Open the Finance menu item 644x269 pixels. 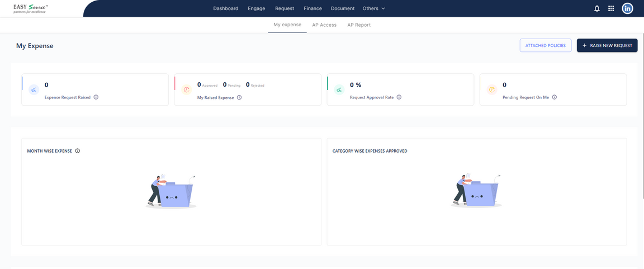pyautogui.click(x=312, y=8)
